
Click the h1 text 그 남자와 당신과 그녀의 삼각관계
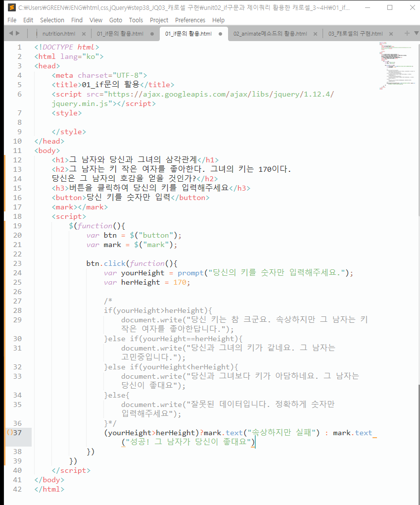point(133,160)
